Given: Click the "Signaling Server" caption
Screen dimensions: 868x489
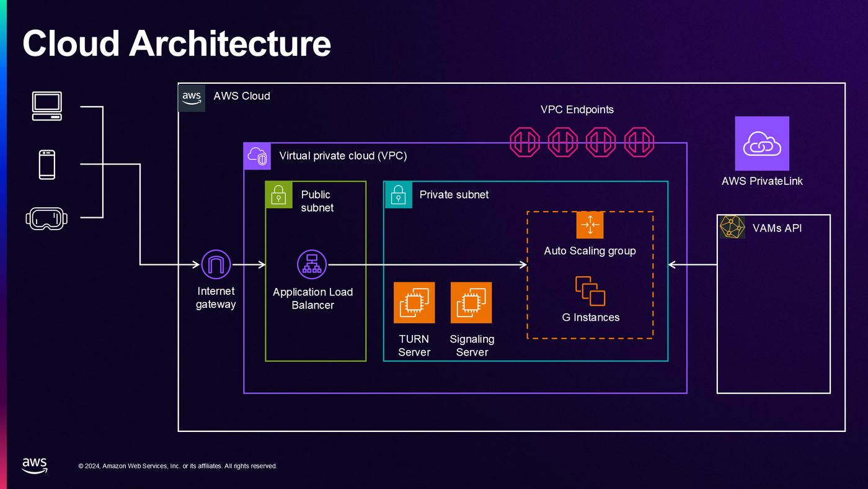Looking at the screenshot, I should click(x=472, y=346).
